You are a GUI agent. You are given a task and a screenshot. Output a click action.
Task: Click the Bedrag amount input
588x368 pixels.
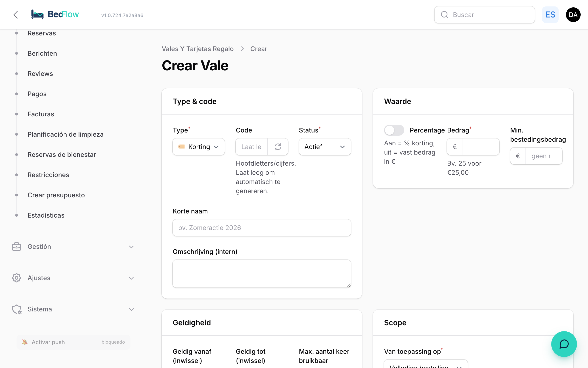pos(481,147)
